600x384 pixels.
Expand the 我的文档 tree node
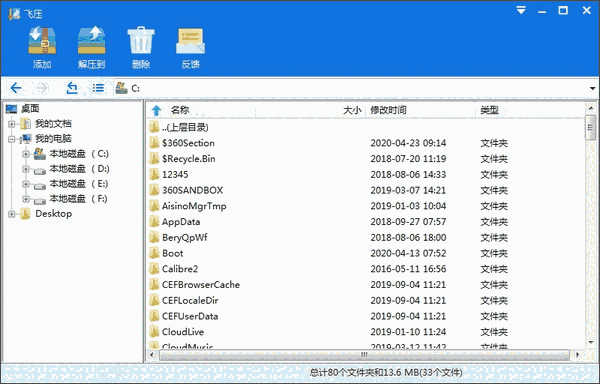click(x=11, y=124)
